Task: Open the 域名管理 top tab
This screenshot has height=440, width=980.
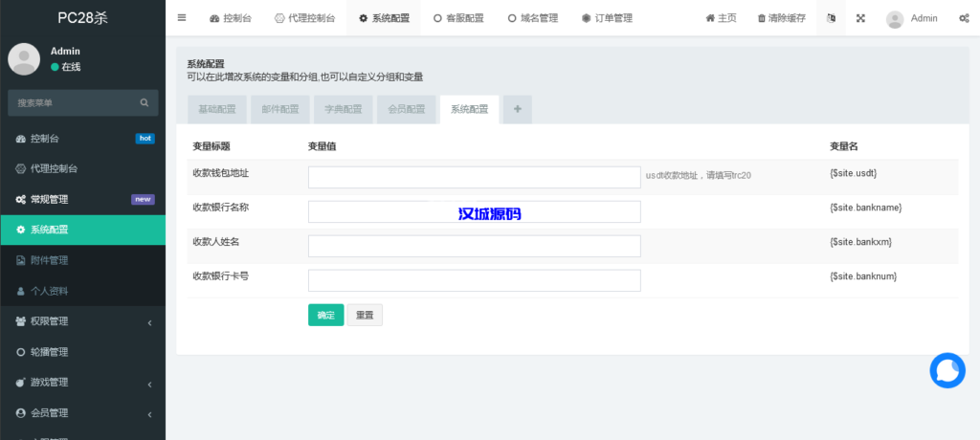Action: [x=532, y=18]
